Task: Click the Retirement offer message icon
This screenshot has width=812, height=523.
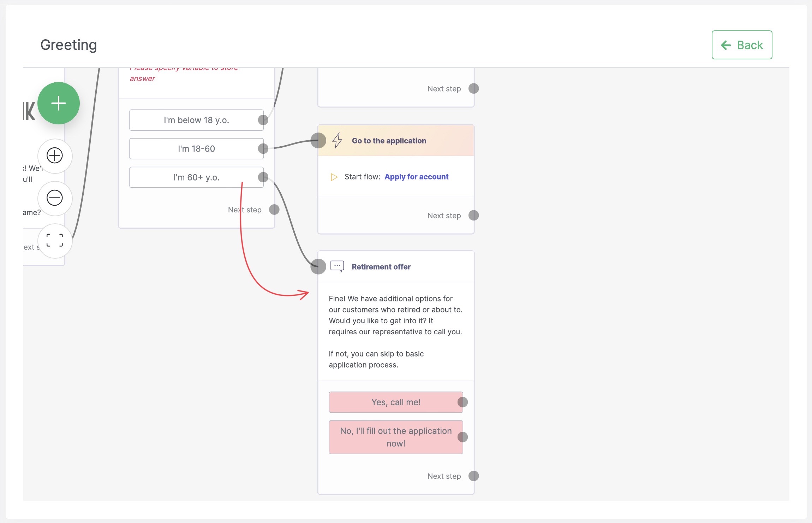Action: click(x=337, y=266)
